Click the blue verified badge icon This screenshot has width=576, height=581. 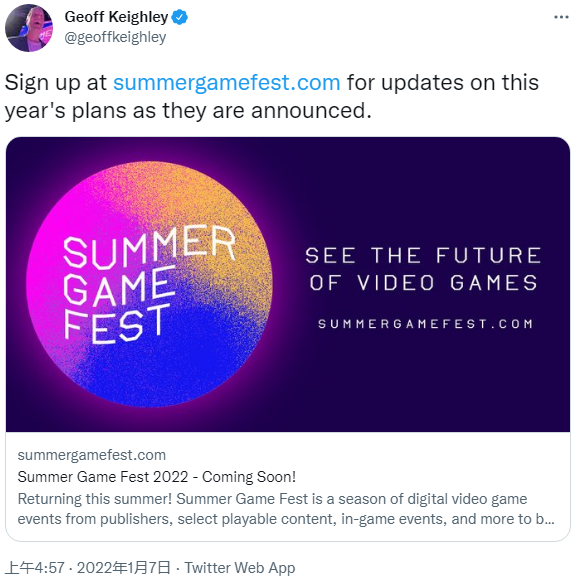[x=180, y=17]
